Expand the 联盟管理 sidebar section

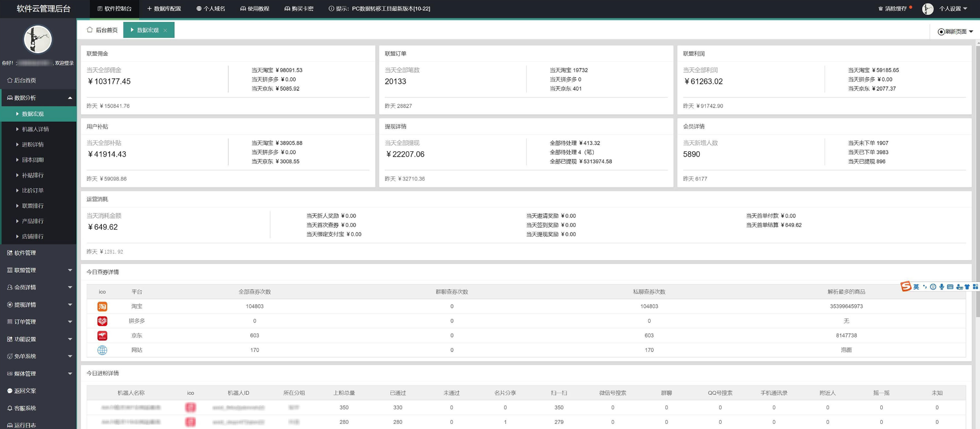tap(38, 270)
